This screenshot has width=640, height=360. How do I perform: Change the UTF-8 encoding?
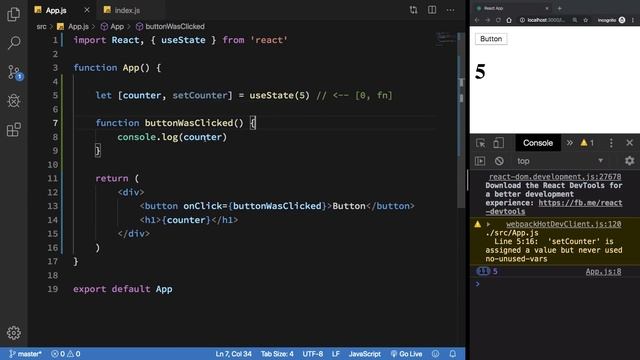(313, 354)
